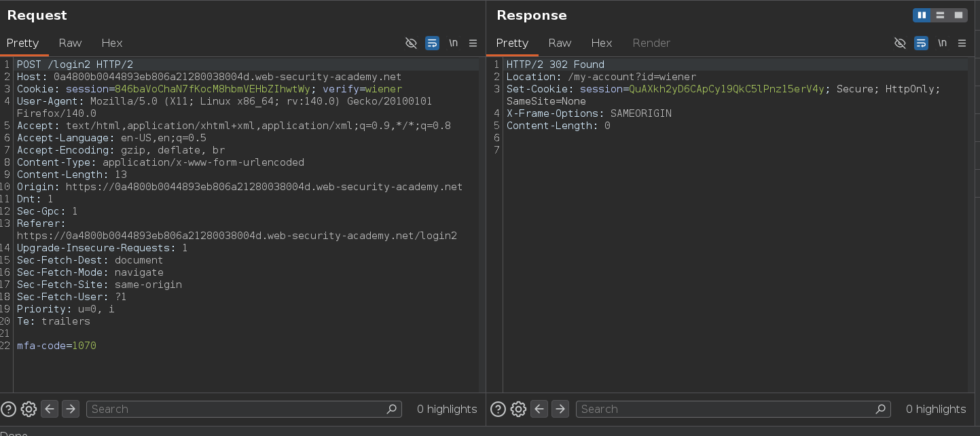Switch Request panel to Hex tab
This screenshot has height=436, width=980.
pos(112,43)
